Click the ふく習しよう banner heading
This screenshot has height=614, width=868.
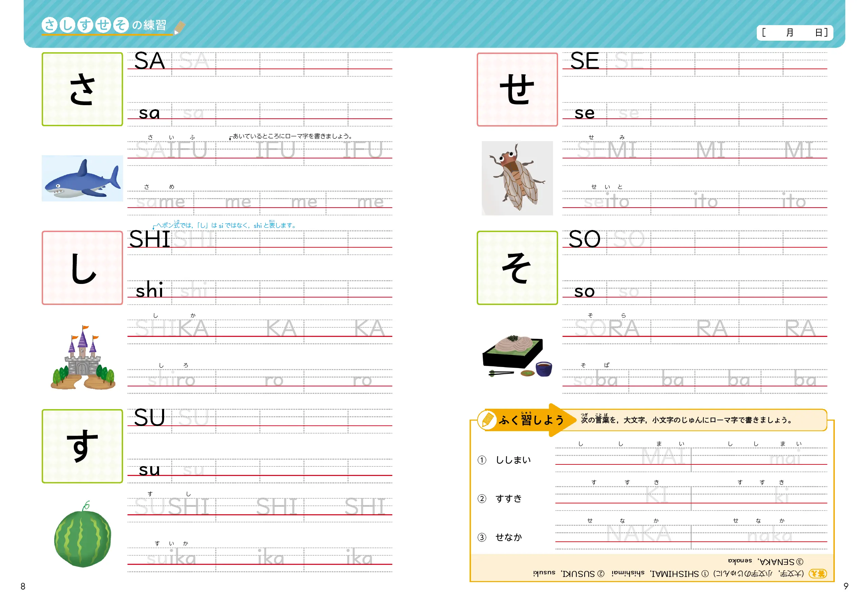click(531, 420)
